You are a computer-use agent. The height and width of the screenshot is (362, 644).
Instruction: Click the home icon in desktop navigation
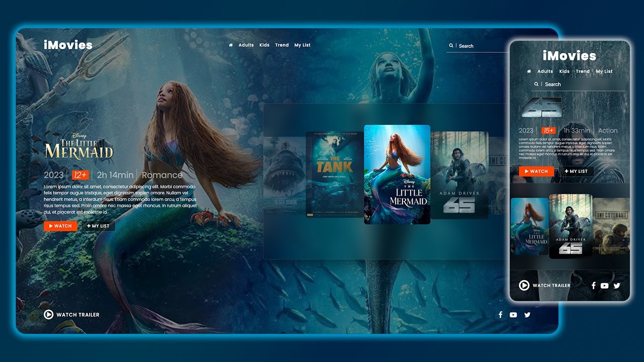[231, 45]
